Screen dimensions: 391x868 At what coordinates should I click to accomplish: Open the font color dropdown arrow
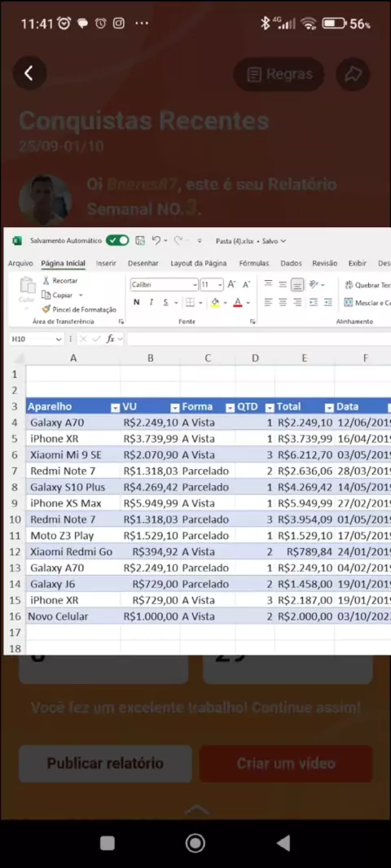pyautogui.click(x=248, y=303)
